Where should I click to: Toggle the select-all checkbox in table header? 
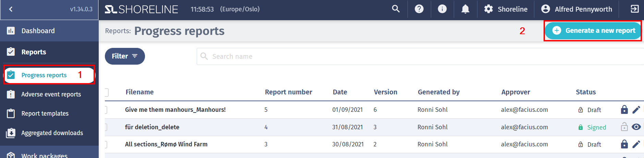tap(107, 92)
